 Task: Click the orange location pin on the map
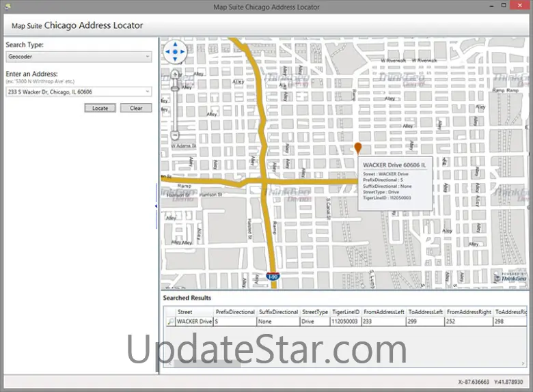click(358, 148)
